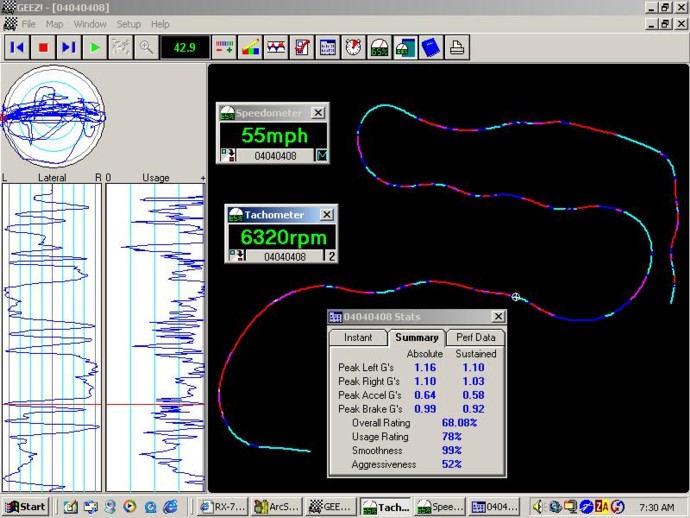Open the Map menu
Viewport: 690px width, 518px height.
point(54,24)
